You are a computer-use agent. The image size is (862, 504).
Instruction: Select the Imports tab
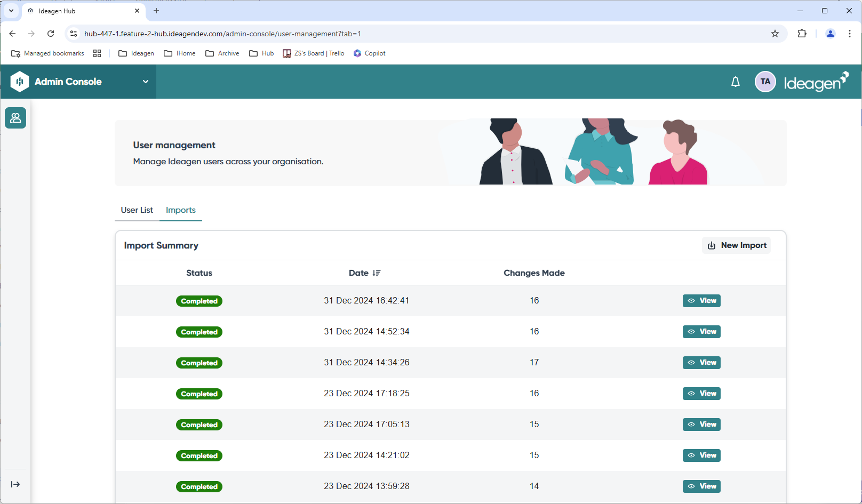pyautogui.click(x=180, y=210)
